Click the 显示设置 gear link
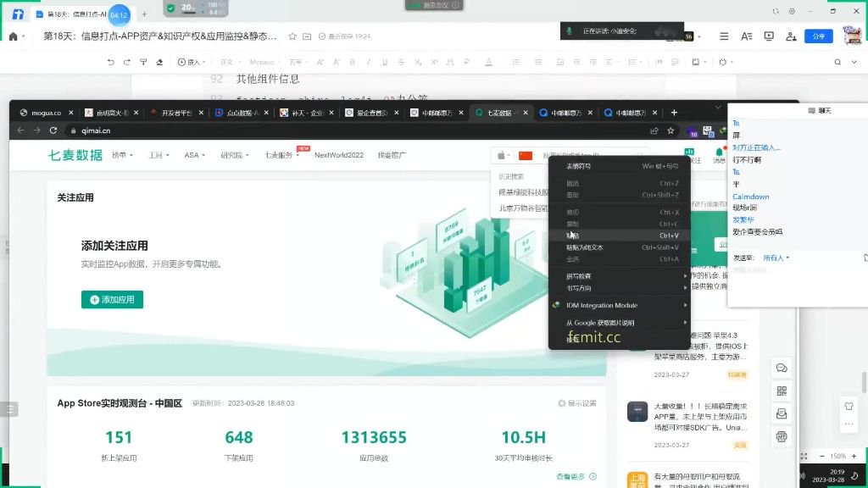The image size is (868, 488). click(577, 403)
